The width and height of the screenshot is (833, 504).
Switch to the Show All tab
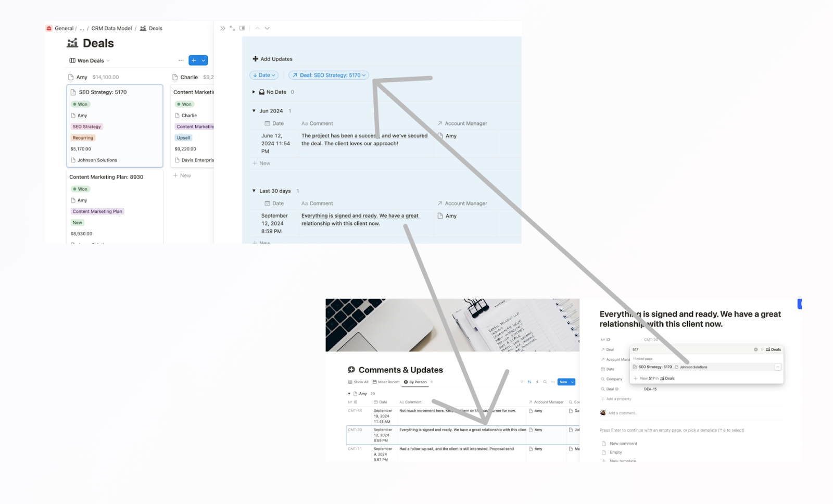pyautogui.click(x=358, y=382)
